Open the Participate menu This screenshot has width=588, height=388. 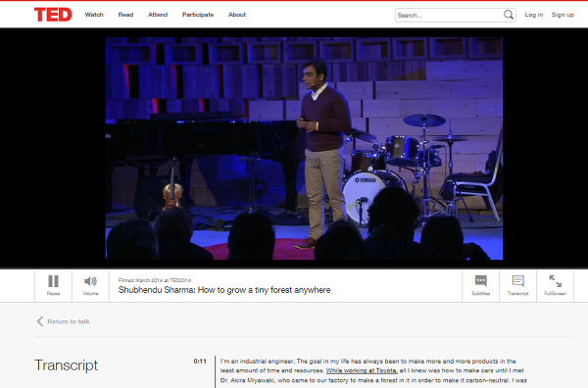[198, 15]
